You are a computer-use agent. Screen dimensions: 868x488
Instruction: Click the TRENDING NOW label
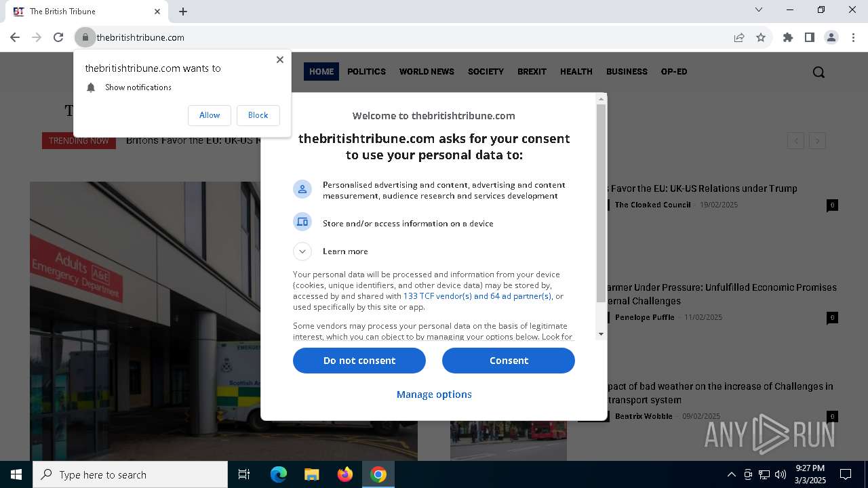(79, 141)
